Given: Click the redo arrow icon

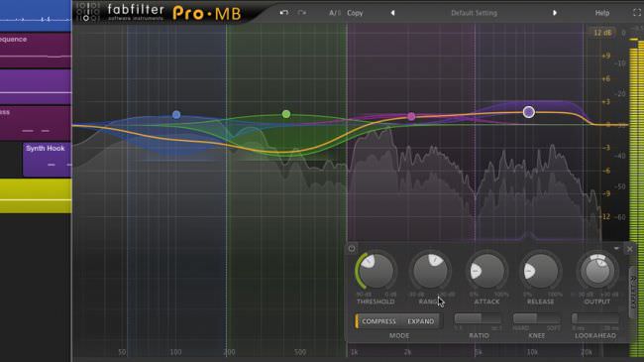Looking at the screenshot, I should [x=302, y=13].
